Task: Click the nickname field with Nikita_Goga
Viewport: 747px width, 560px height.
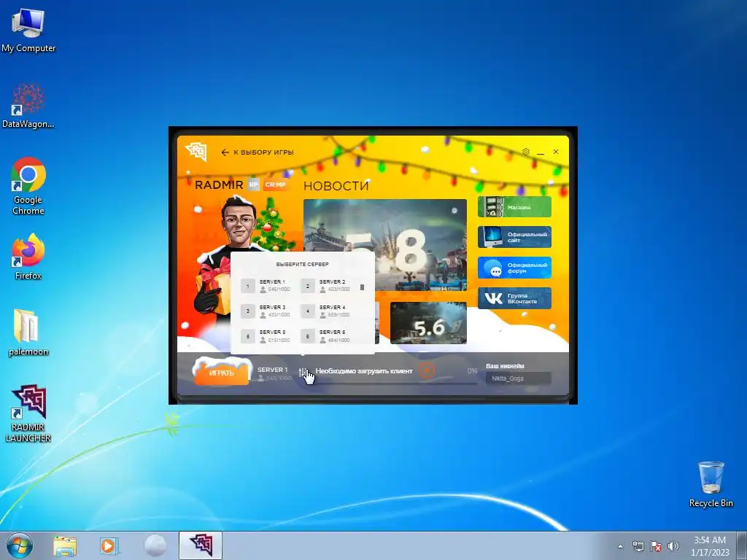Action: point(519,378)
